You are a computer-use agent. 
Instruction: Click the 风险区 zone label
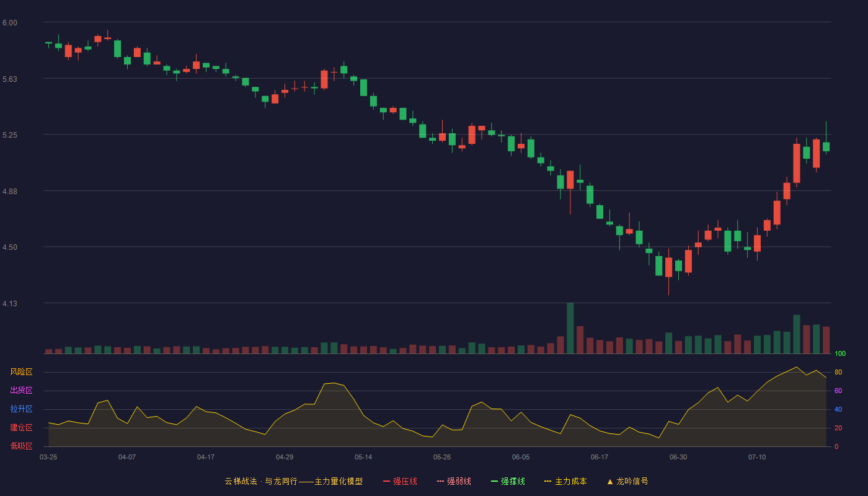(x=21, y=372)
